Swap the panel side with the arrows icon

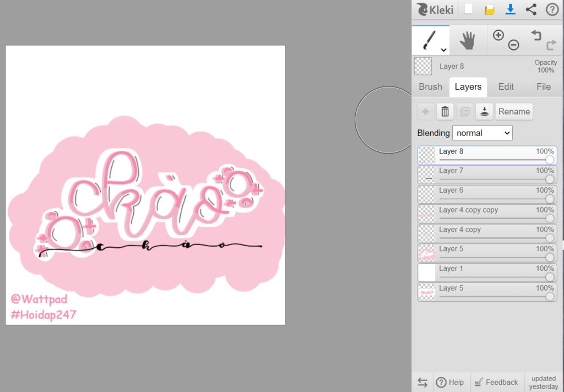(422, 382)
